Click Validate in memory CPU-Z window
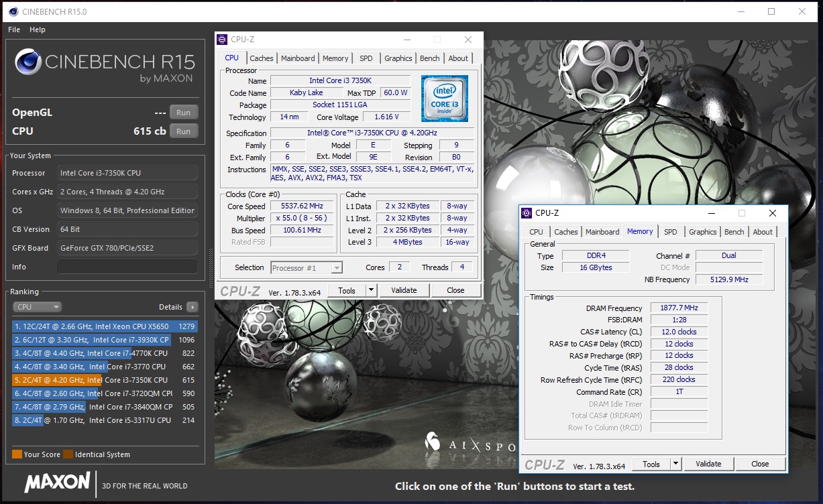The image size is (823, 504). point(708,464)
